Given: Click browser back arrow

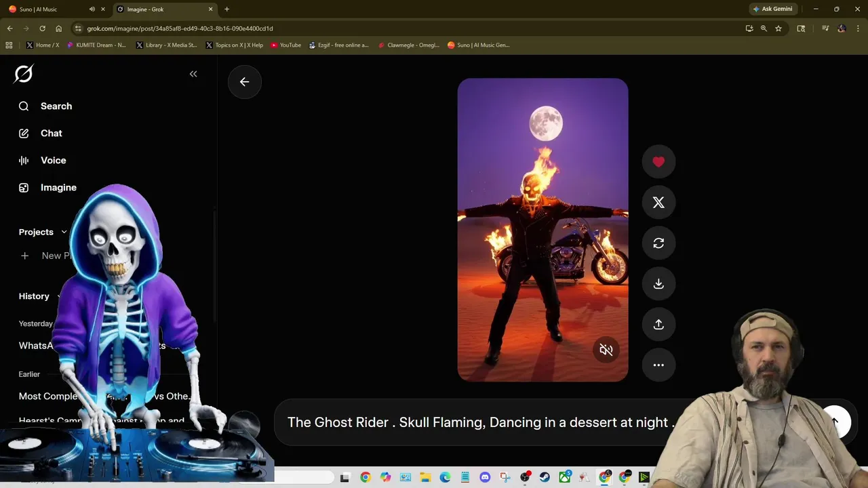Looking at the screenshot, I should (9, 28).
